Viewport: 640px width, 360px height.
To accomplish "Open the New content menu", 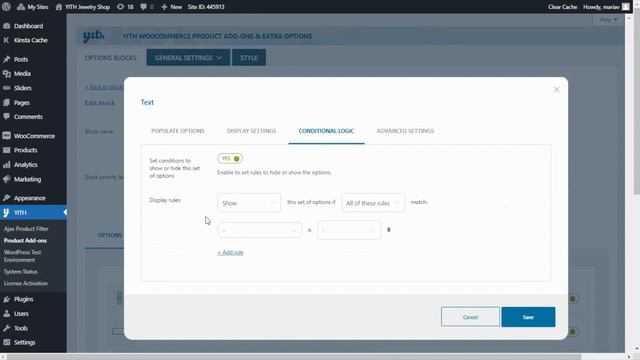I will (x=171, y=7).
